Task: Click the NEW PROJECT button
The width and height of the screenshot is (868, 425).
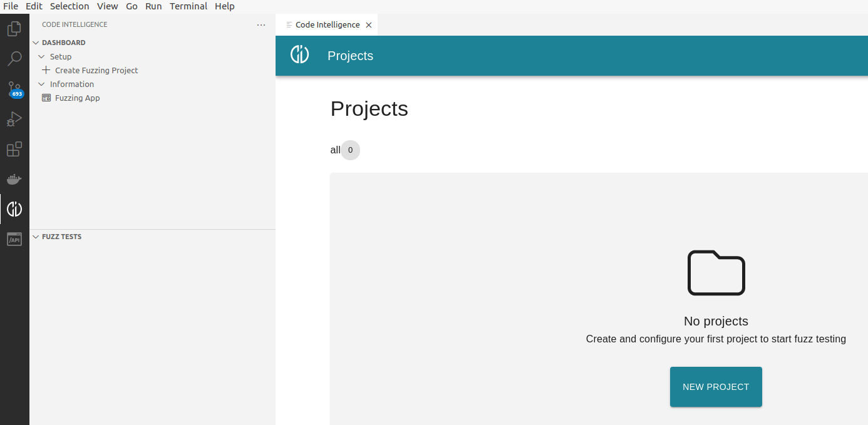Action: tap(715, 387)
